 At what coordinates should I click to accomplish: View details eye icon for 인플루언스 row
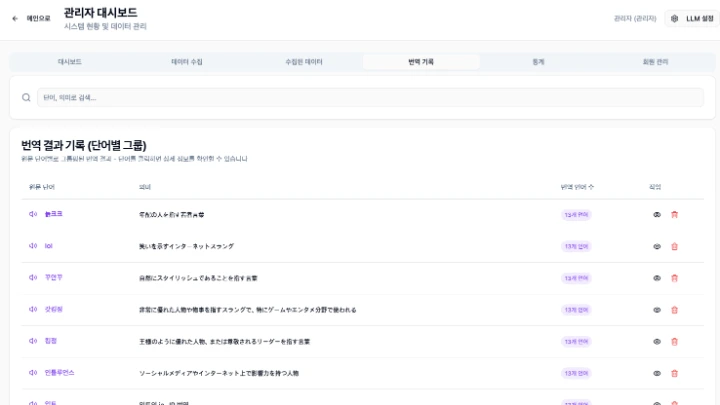[x=657, y=373]
